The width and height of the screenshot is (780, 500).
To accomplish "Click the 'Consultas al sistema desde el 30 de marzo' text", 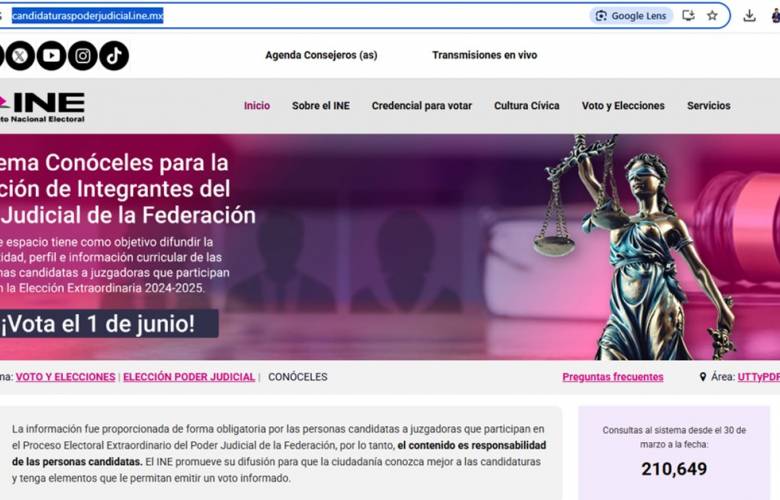I will pyautogui.click(x=674, y=437).
